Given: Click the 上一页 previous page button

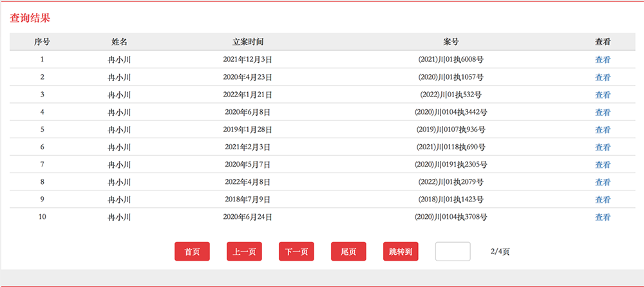Looking at the screenshot, I should (x=244, y=251).
